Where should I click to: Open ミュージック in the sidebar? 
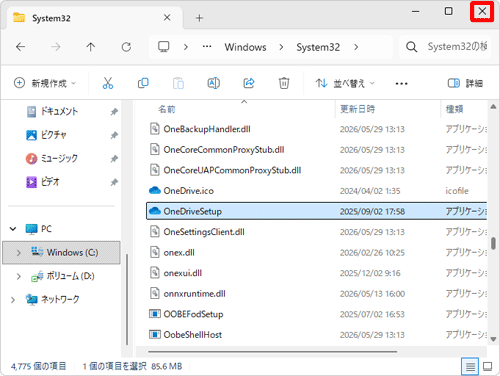(x=59, y=158)
